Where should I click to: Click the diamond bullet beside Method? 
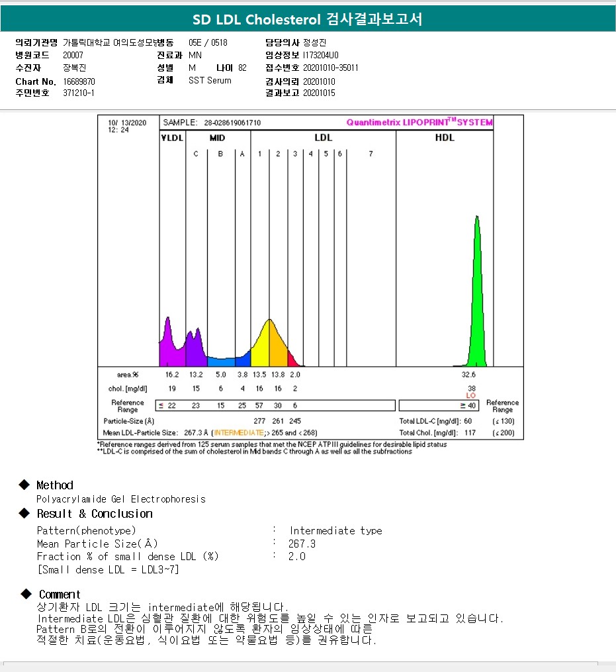point(24,485)
